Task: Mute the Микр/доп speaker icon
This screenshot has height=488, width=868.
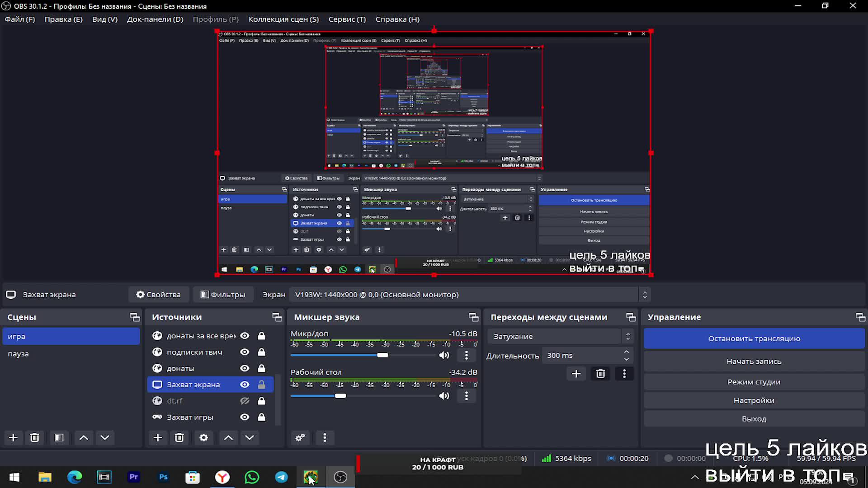Action: [x=444, y=355]
